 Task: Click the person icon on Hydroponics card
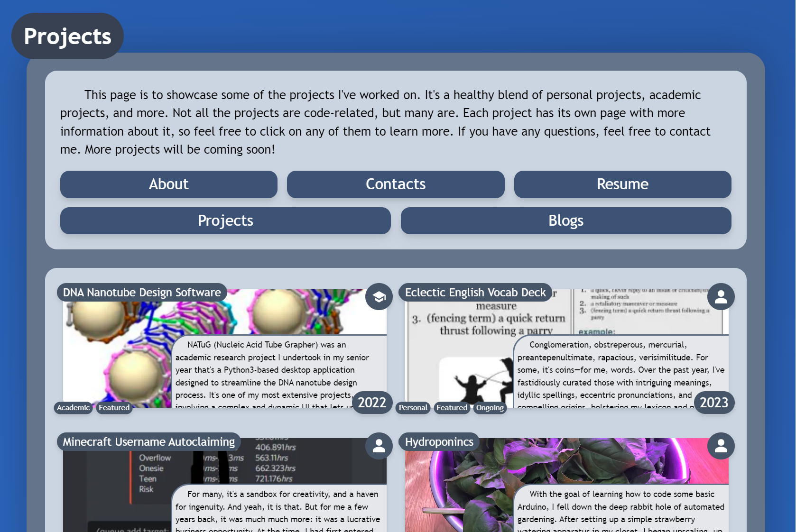721,446
